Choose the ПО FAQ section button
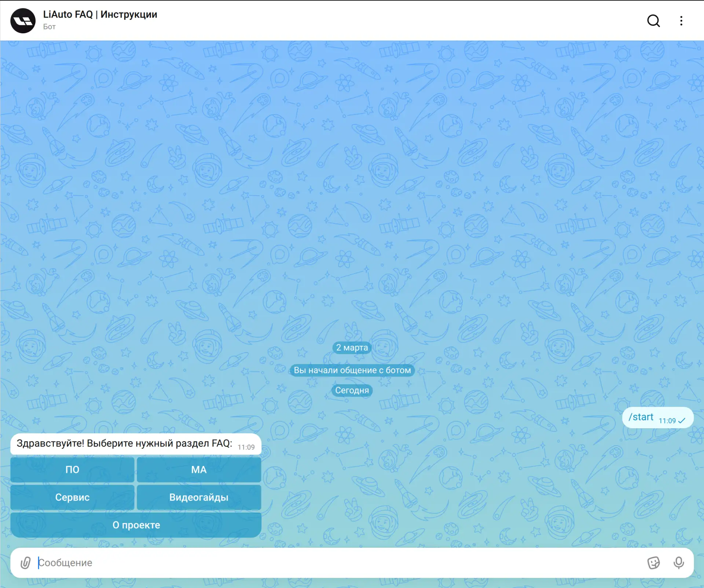This screenshot has width=704, height=588. click(72, 470)
